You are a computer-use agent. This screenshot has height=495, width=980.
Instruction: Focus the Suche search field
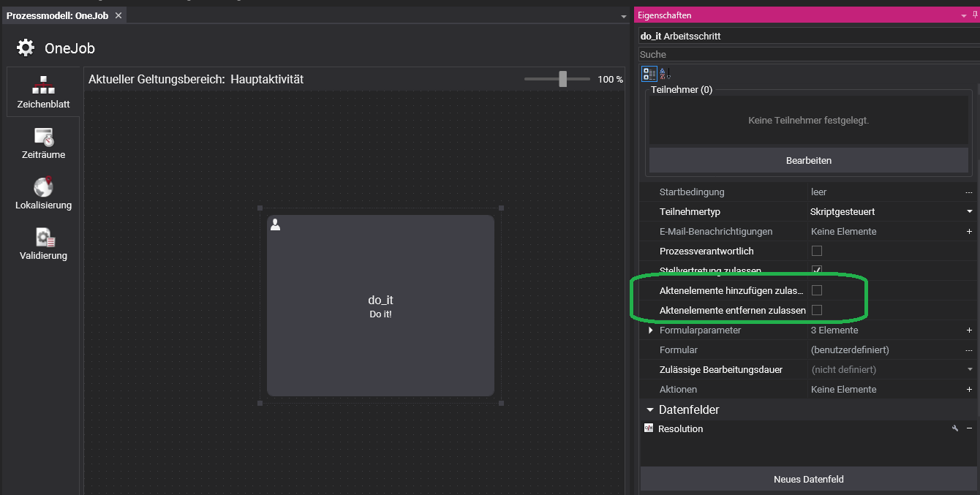coord(809,55)
